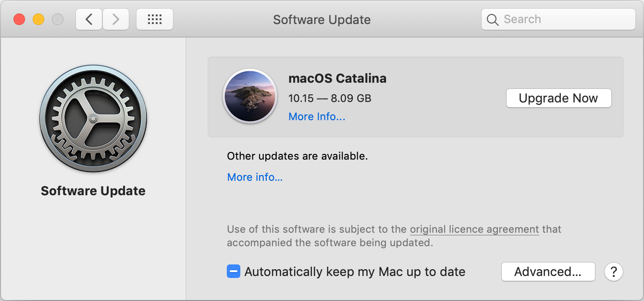Image resolution: width=644 pixels, height=301 pixels.
Task: Click the Upgrade Now button
Action: [558, 98]
